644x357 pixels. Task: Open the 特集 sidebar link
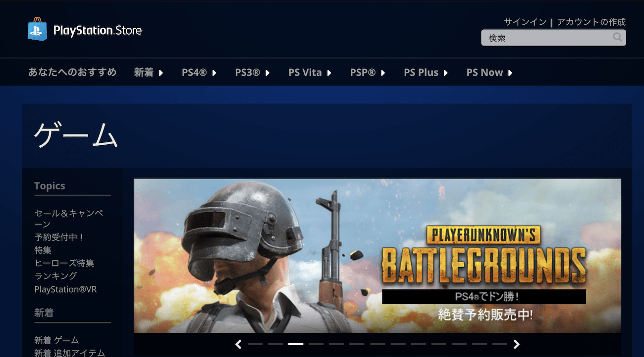click(x=43, y=250)
